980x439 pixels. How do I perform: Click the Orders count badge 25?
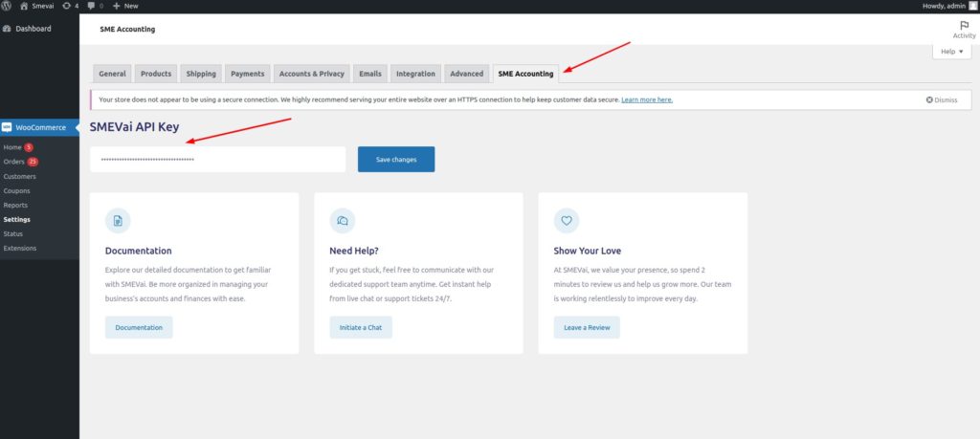(x=33, y=162)
